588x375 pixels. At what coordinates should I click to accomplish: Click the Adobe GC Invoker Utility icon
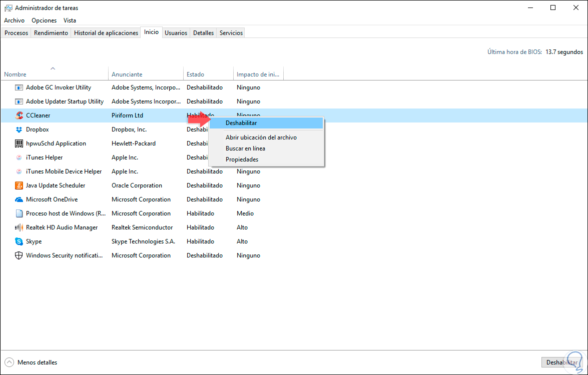pos(19,87)
